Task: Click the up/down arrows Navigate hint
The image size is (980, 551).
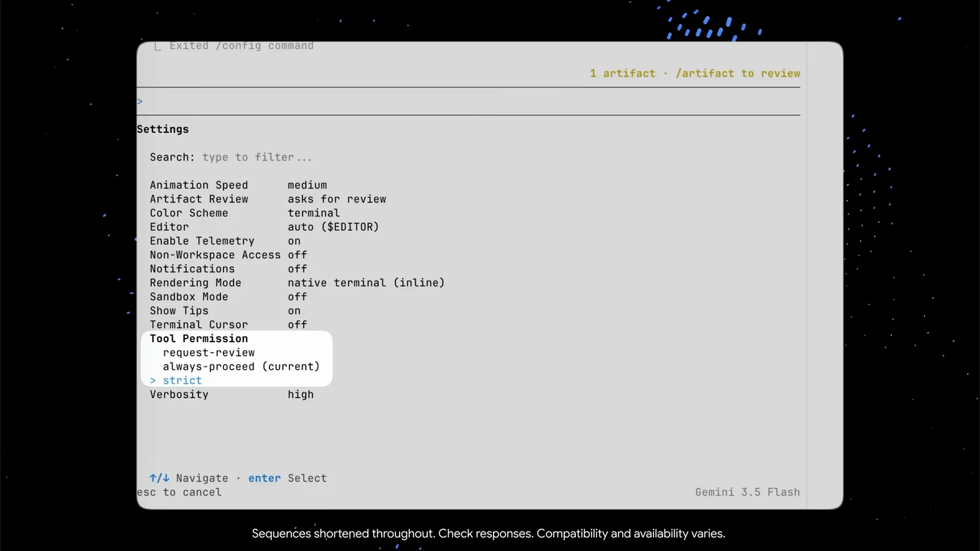Action: [x=189, y=478]
